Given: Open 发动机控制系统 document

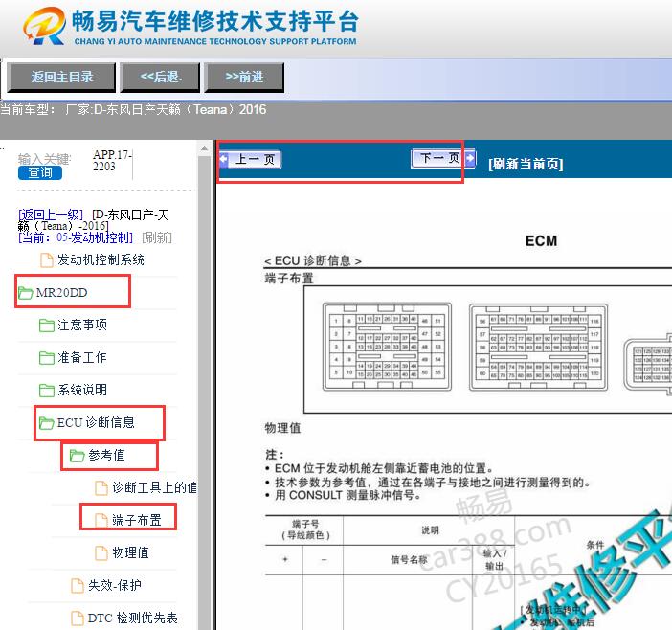Looking at the screenshot, I should click(101, 259).
